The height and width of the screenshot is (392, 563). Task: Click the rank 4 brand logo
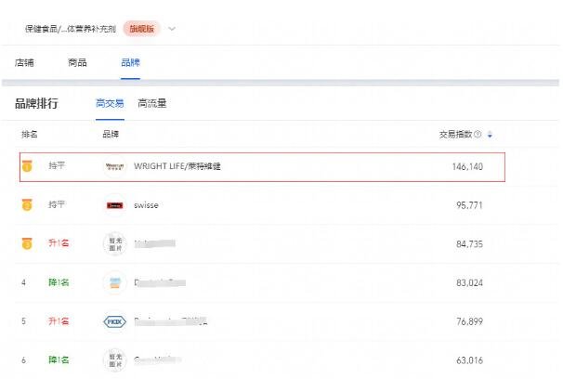coord(115,282)
